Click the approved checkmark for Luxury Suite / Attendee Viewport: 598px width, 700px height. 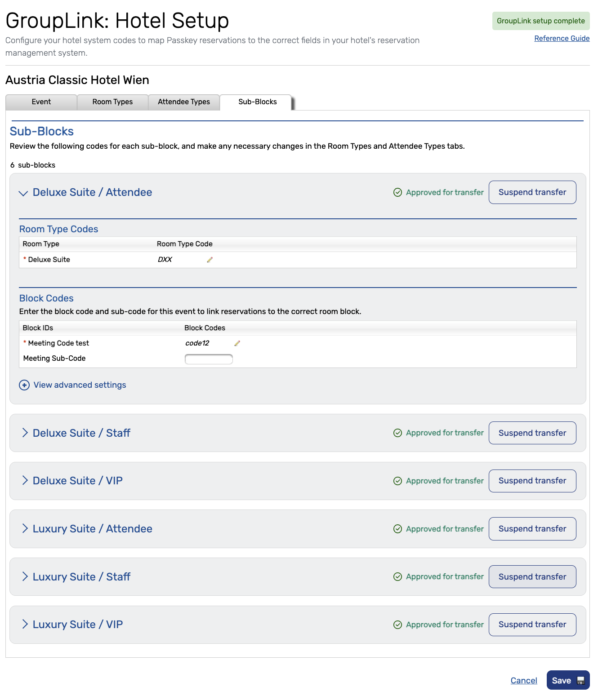click(397, 529)
